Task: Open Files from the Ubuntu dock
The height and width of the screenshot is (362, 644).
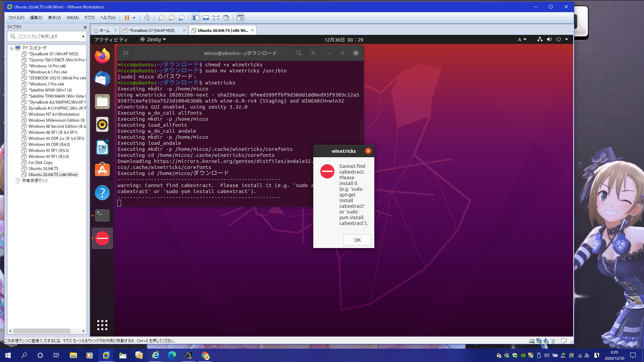Action: [x=102, y=102]
